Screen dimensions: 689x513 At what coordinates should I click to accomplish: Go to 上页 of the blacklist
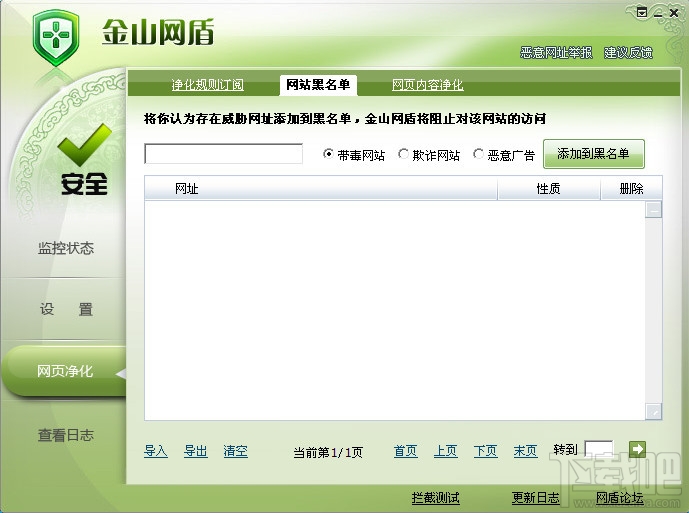click(446, 451)
